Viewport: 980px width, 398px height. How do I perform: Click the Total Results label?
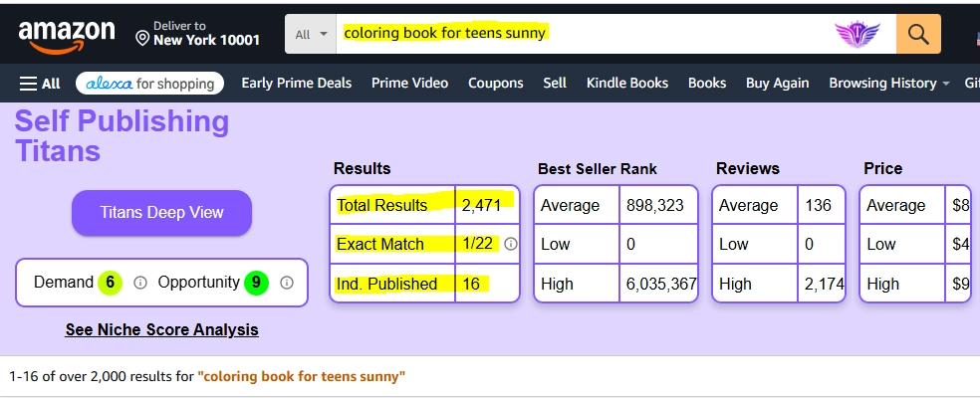(381, 206)
